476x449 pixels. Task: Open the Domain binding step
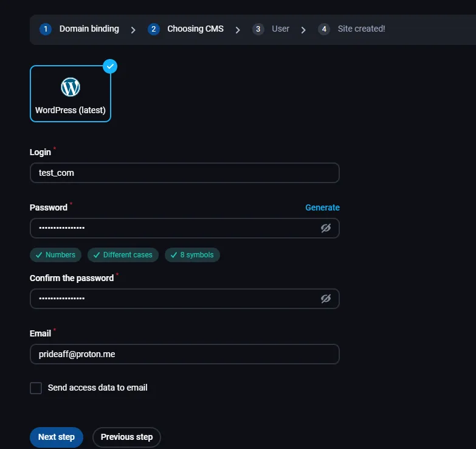coord(89,29)
